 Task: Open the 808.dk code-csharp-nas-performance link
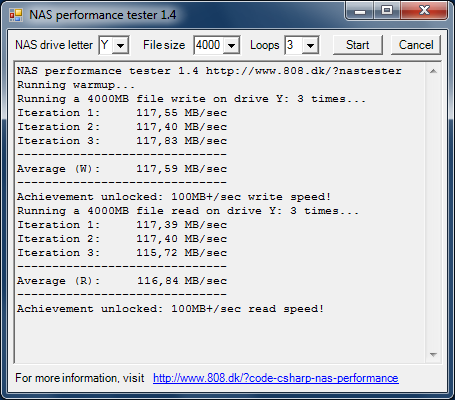276,378
